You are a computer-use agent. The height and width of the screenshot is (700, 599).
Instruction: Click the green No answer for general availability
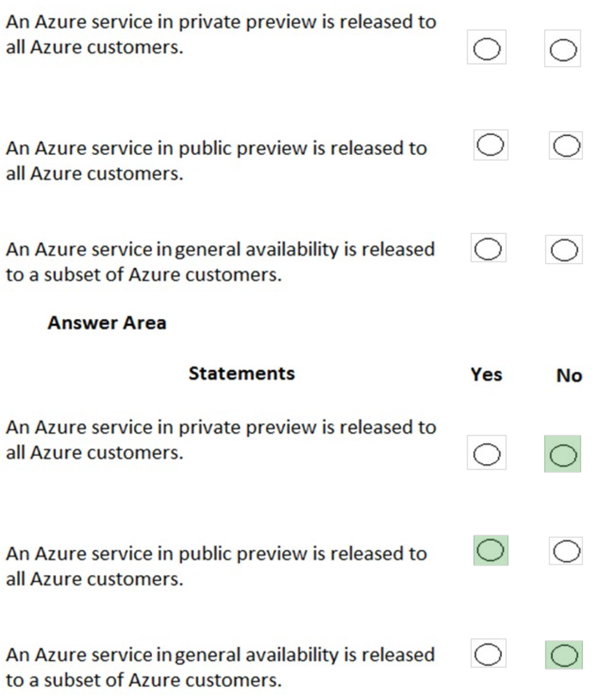564,653
